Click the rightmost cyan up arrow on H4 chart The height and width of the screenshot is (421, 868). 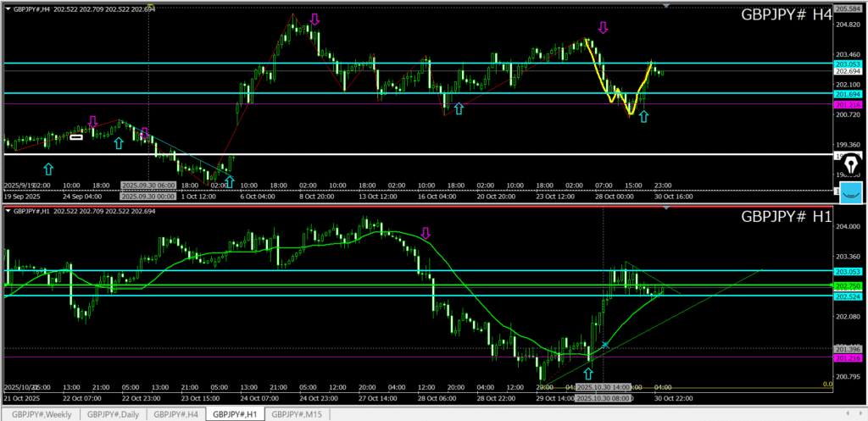(x=643, y=116)
